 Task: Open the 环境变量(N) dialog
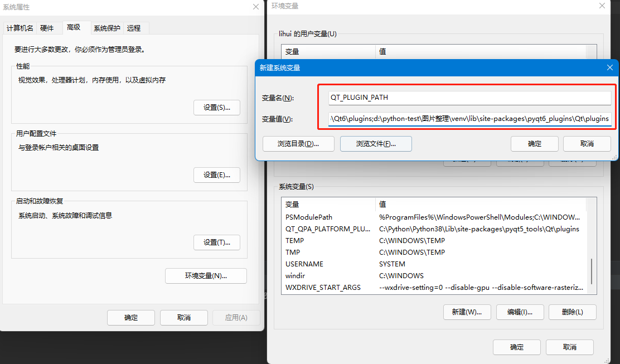tap(206, 275)
